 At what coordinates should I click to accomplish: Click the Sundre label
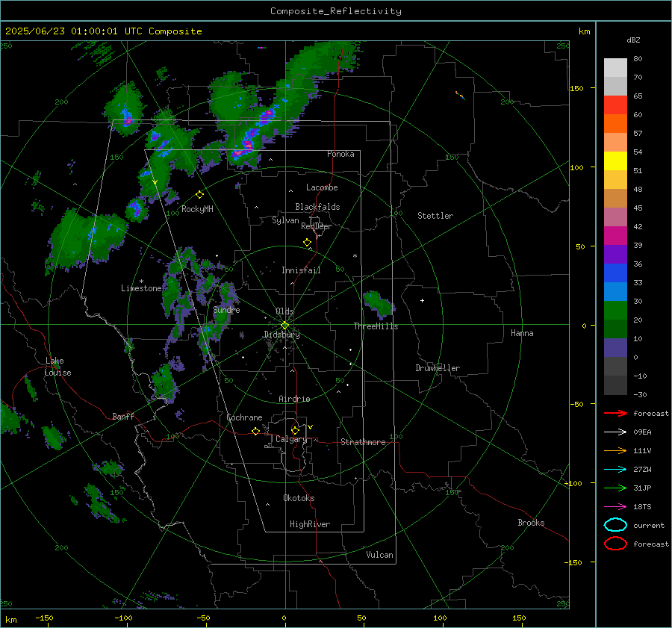pyautogui.click(x=226, y=309)
